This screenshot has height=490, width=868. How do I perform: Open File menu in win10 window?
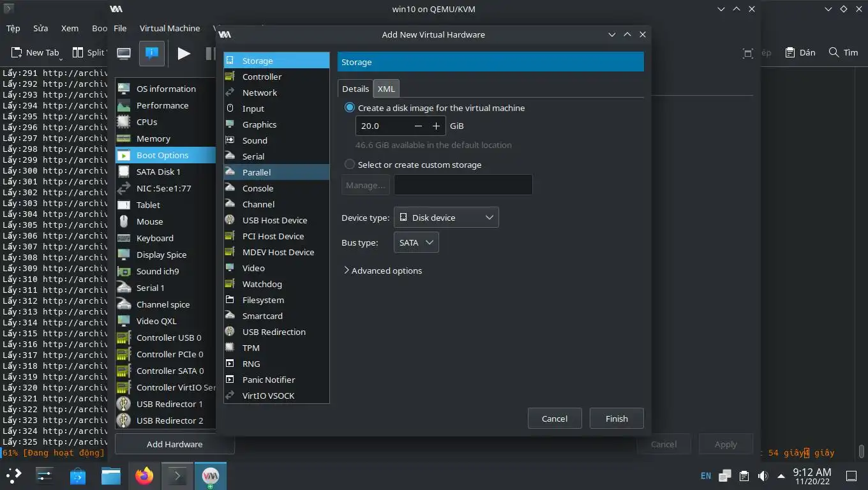tap(120, 28)
